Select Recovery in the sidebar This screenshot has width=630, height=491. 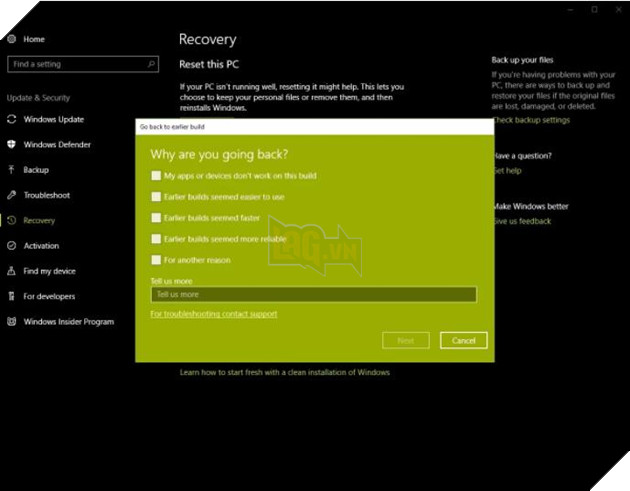tap(39, 221)
